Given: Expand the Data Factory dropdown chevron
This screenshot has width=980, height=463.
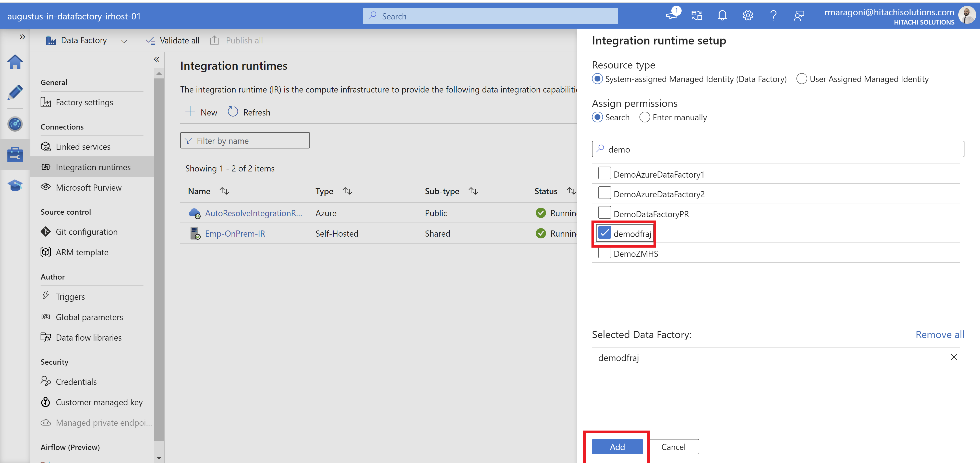Looking at the screenshot, I should [x=124, y=41].
